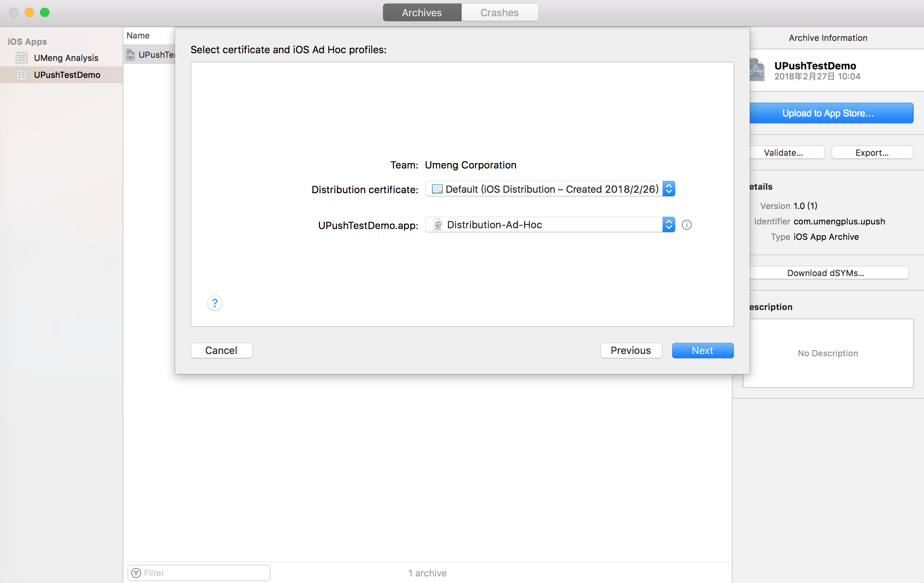This screenshot has height=583, width=924.
Task: Open the Distribution certificate dropdown
Action: [x=550, y=189]
